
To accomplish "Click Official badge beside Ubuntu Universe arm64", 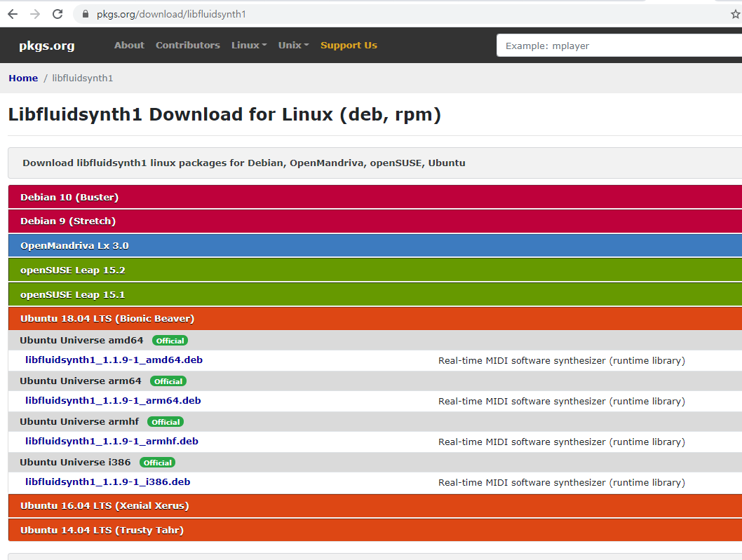I will pos(168,381).
